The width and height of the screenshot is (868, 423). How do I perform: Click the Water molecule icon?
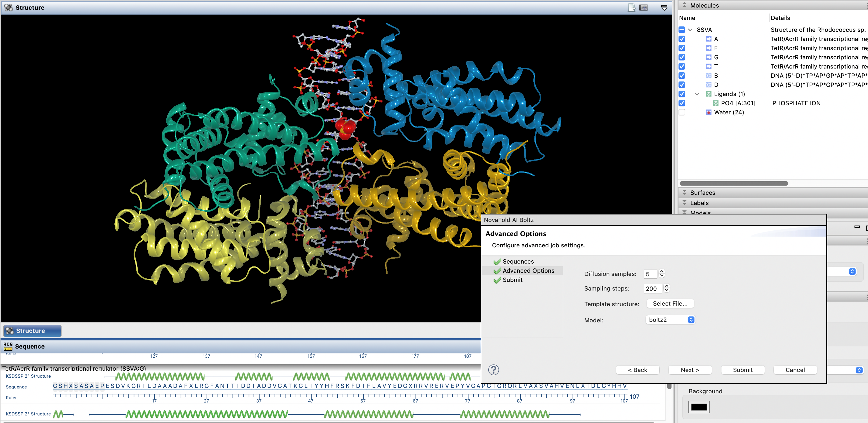[x=708, y=112]
